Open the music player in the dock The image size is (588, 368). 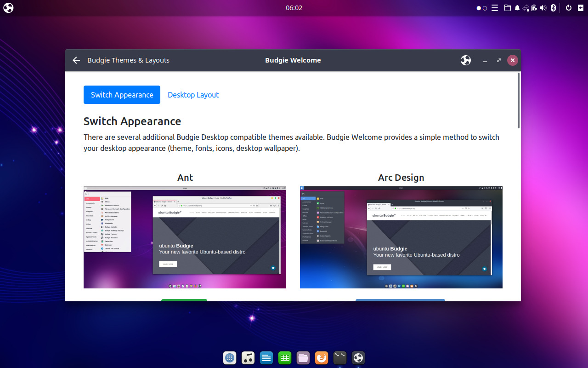click(248, 357)
